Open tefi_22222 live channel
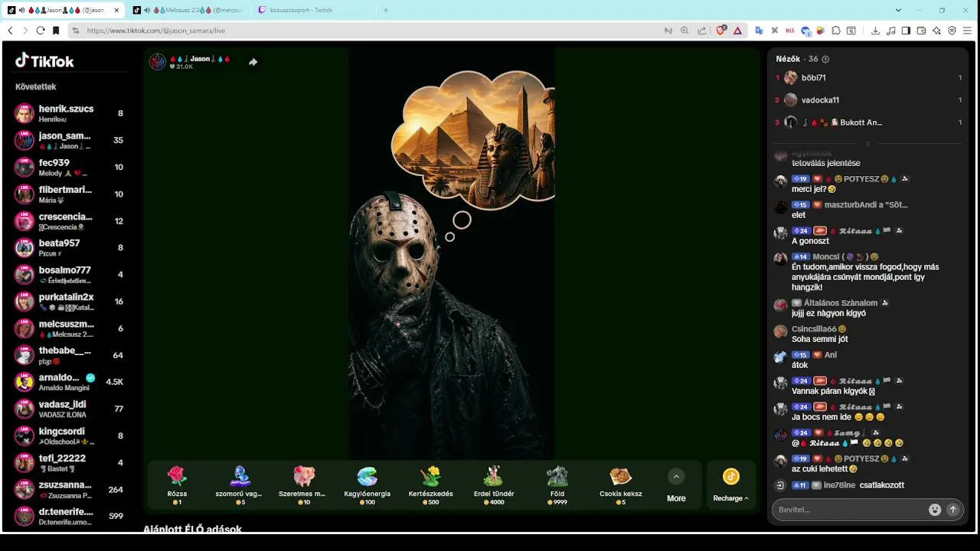The image size is (980, 551). pos(70,462)
